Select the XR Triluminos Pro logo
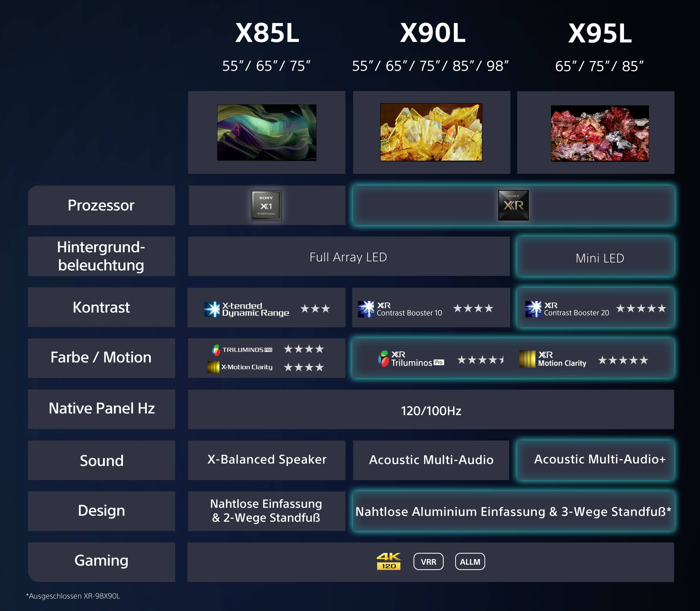The height and width of the screenshot is (611, 700). tap(411, 359)
